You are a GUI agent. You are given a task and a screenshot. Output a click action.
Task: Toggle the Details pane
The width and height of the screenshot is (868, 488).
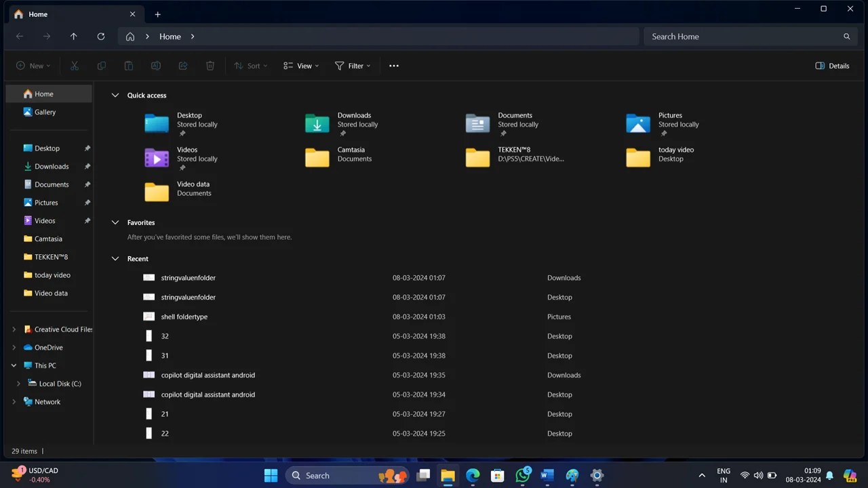[832, 65]
